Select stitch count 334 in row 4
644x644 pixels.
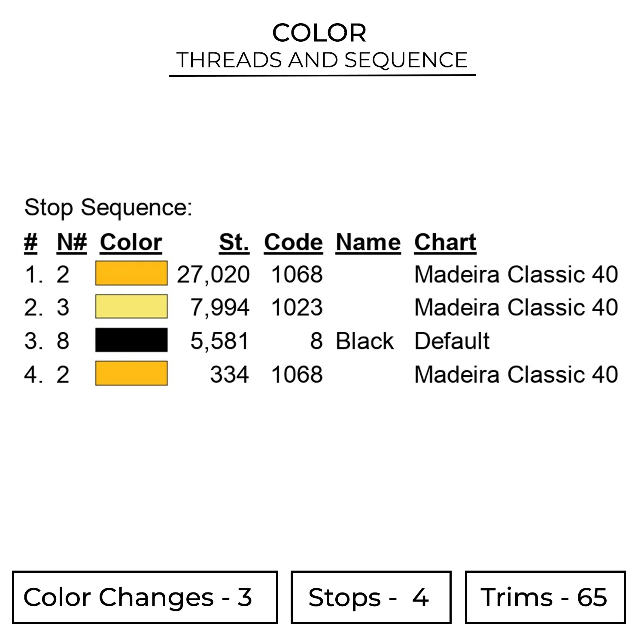[x=229, y=375]
